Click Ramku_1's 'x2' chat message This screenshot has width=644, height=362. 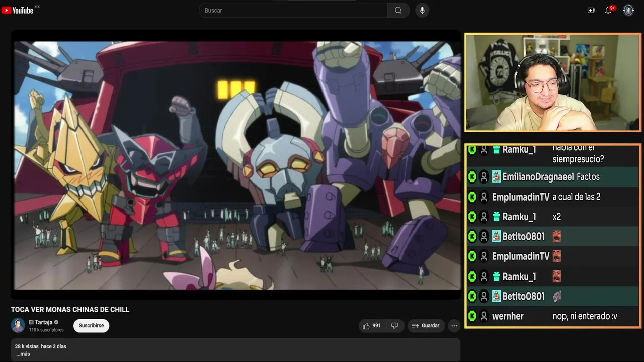coord(556,217)
